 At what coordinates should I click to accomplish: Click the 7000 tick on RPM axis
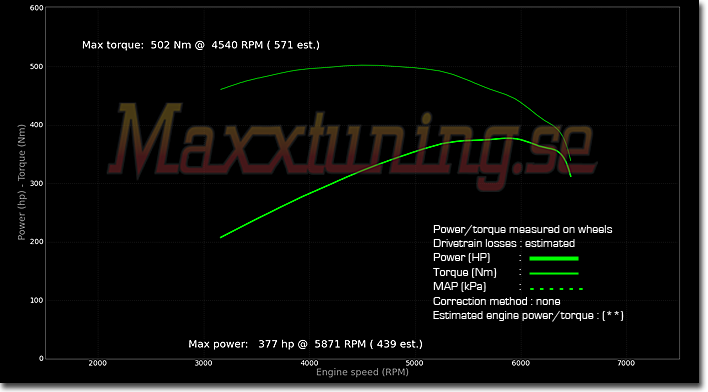click(626, 363)
